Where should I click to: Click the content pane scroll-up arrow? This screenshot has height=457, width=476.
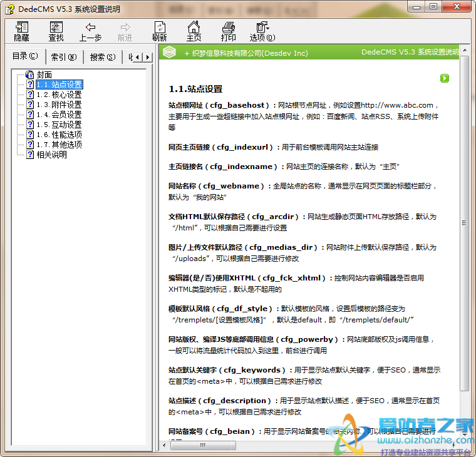(x=465, y=50)
